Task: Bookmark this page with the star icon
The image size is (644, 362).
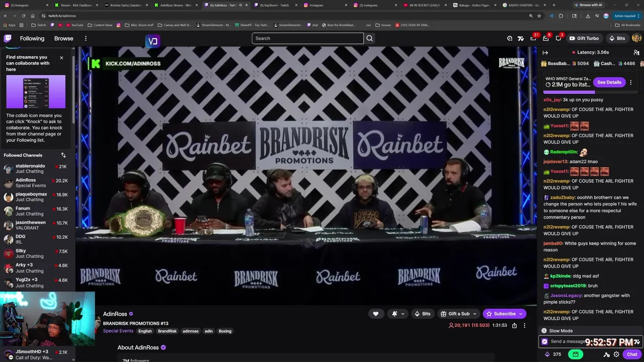Action: [x=539, y=16]
